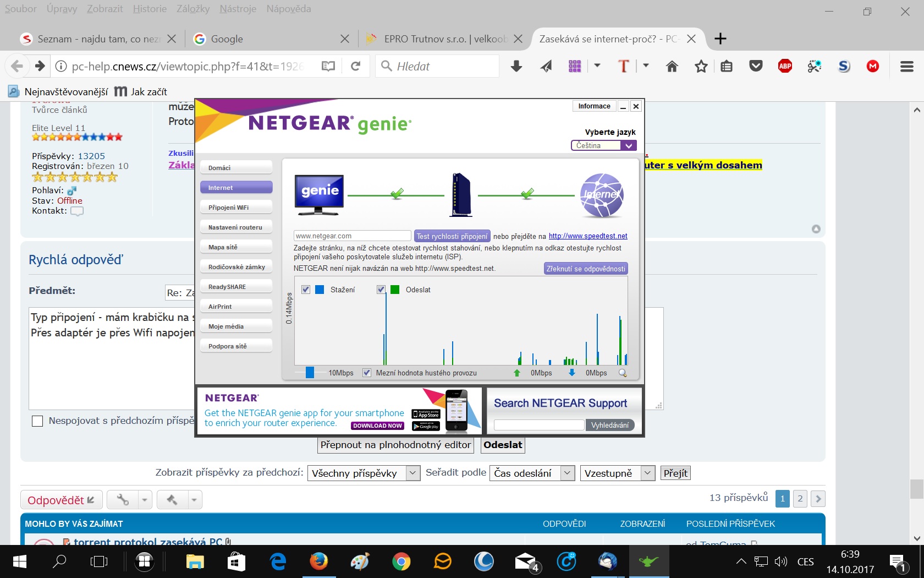The height and width of the screenshot is (578, 924).
Task: Click the 10Mbps threshold slider handle
Action: click(x=310, y=373)
